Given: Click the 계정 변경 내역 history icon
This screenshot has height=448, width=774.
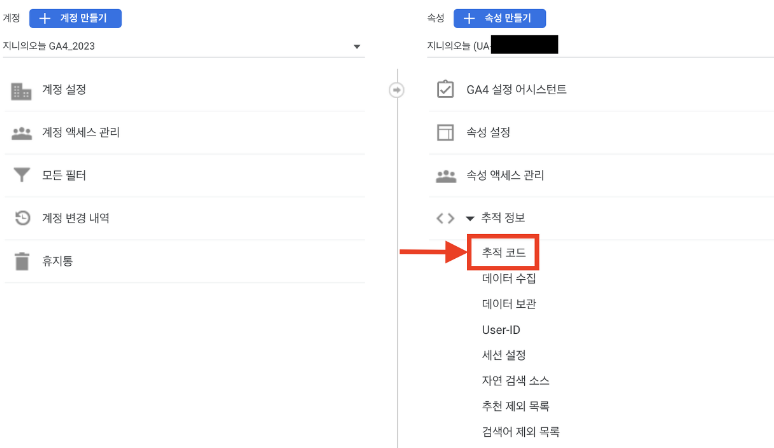Looking at the screenshot, I should click(22, 218).
